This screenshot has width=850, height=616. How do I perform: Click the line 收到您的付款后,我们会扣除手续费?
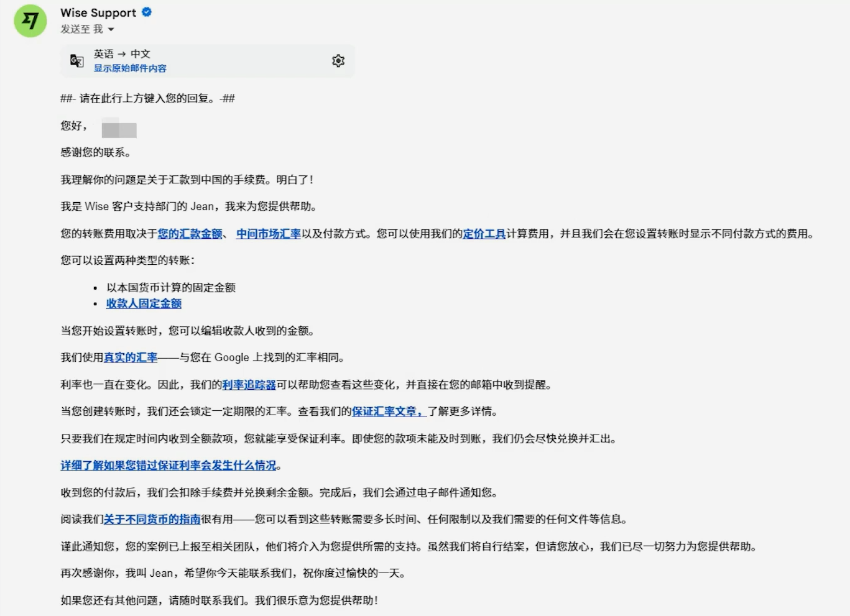[x=279, y=493]
